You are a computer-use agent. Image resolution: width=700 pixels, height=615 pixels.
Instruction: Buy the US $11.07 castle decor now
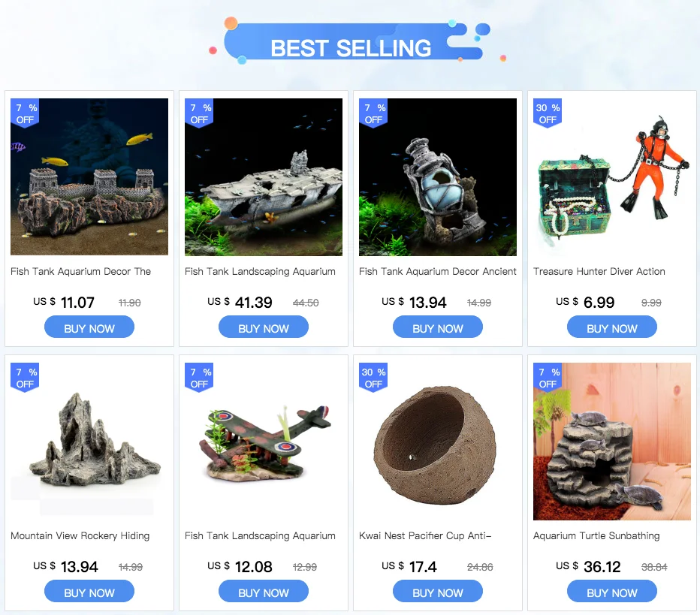point(89,327)
